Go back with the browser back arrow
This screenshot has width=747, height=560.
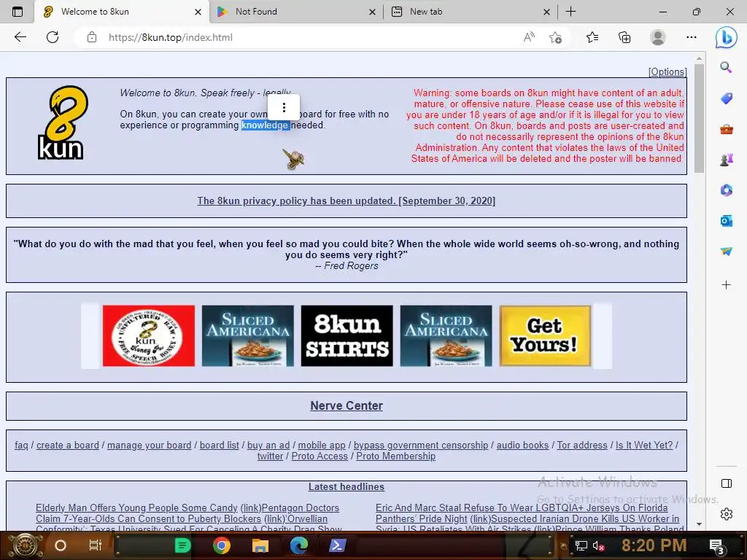pyautogui.click(x=20, y=37)
